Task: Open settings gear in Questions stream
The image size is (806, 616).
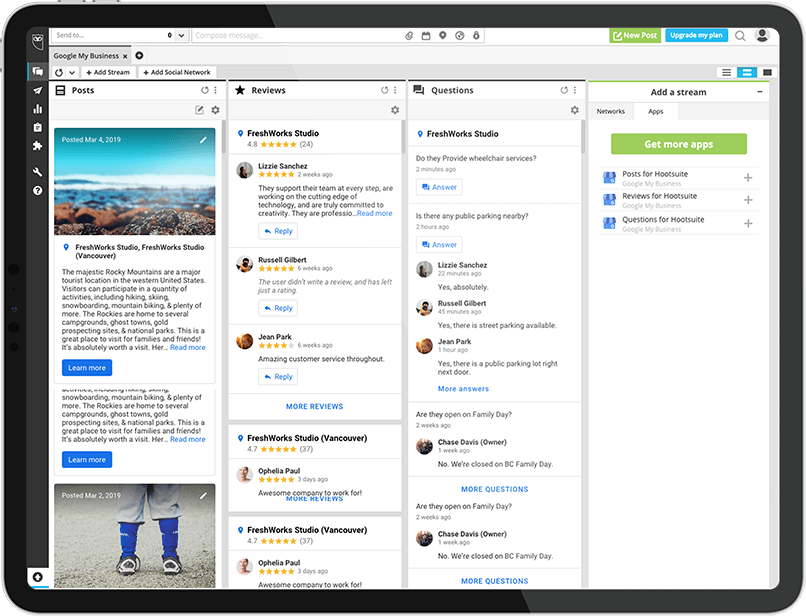Action: click(574, 110)
